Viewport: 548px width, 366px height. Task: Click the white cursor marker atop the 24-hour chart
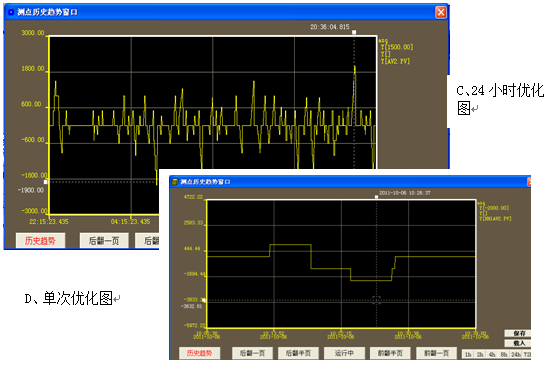[x=354, y=32]
